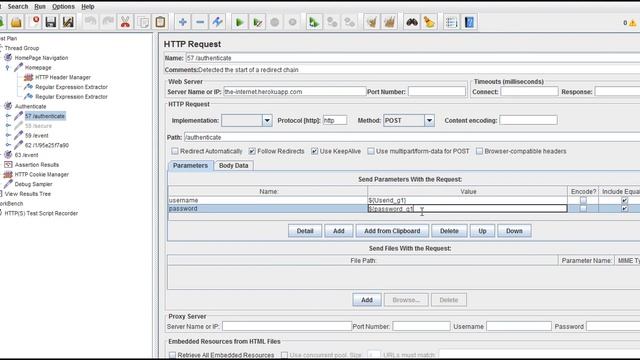The height and width of the screenshot is (360, 640).
Task: Select the Parameters tab
Action: point(190,165)
